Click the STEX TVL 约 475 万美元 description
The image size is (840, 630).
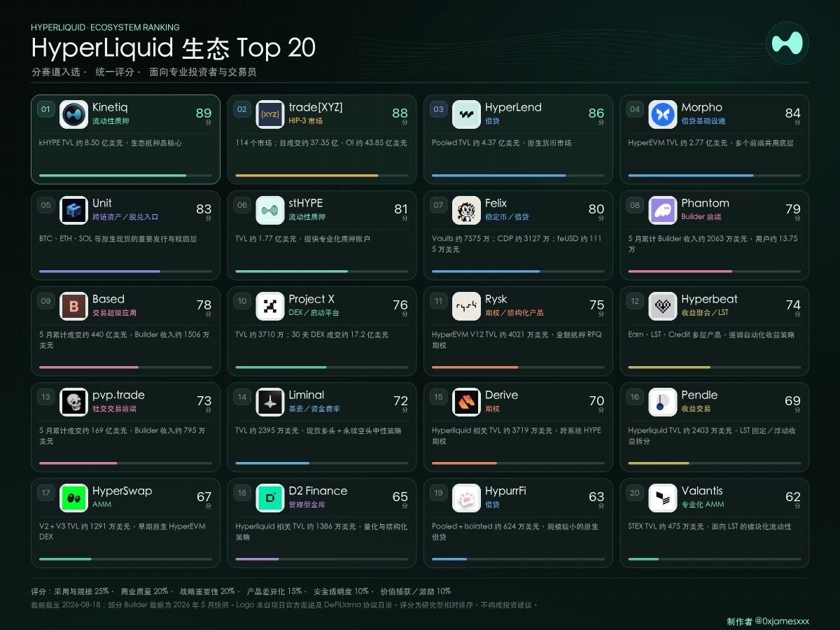pyautogui.click(x=710, y=526)
